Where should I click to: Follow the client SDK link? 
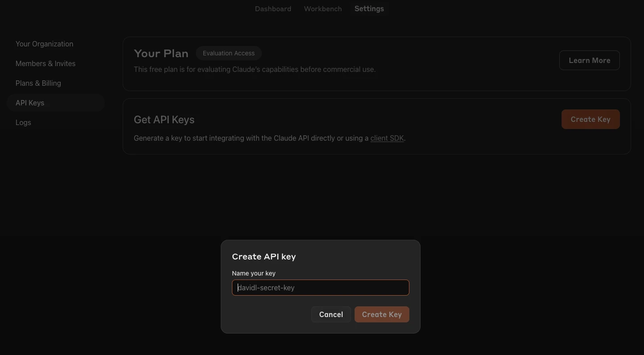click(387, 138)
